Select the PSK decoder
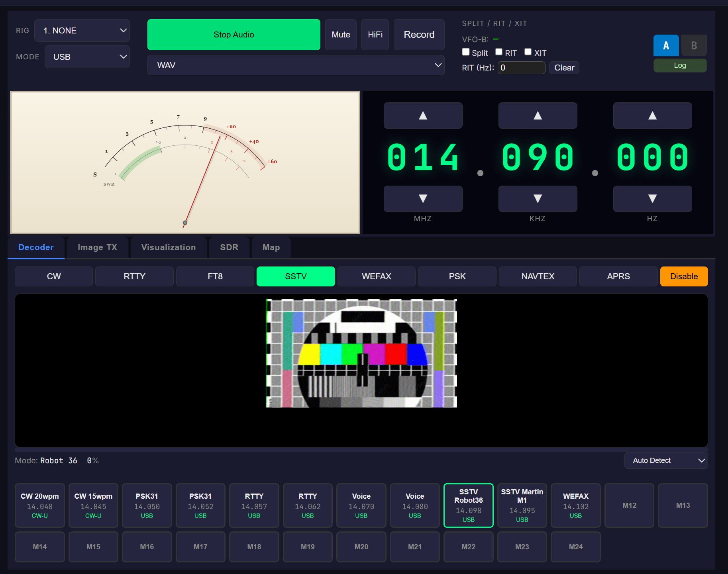This screenshot has height=574, width=728. 457,276
